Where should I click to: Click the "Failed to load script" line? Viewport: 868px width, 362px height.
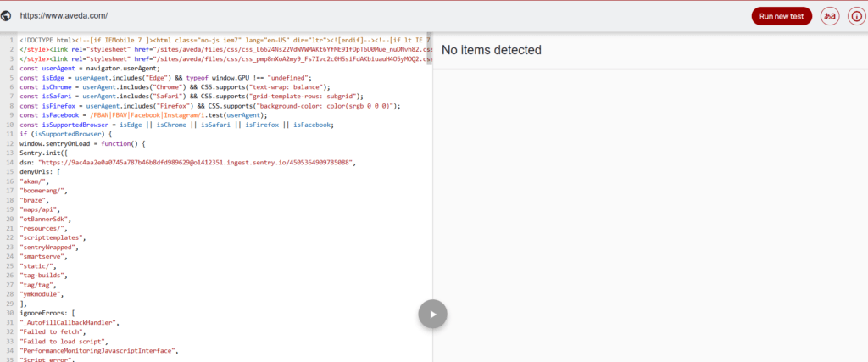coord(64,341)
